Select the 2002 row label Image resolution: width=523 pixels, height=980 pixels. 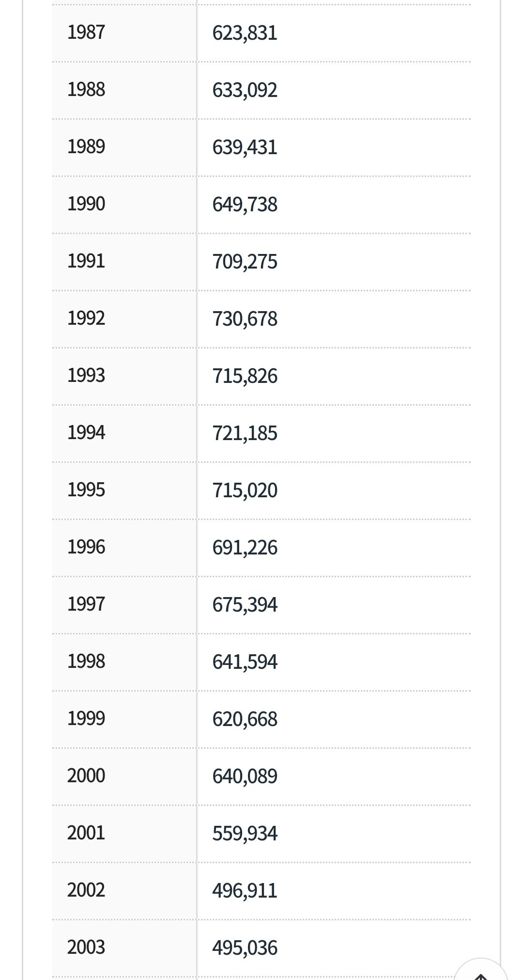[86, 890]
